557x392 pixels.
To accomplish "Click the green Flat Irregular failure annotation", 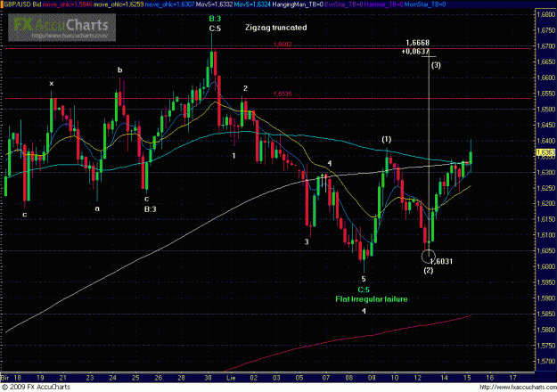I will click(x=372, y=299).
